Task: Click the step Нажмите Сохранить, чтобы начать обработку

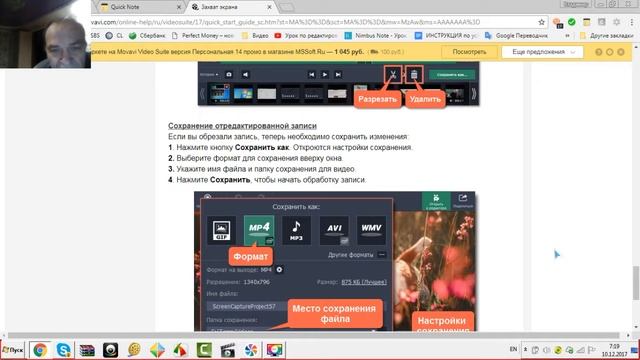Action: coord(267,180)
